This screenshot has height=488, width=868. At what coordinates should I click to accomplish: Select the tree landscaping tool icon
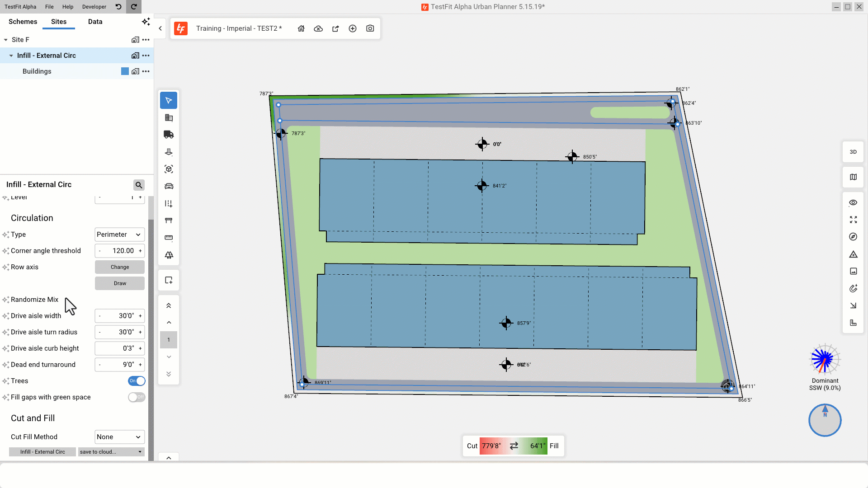pyautogui.click(x=169, y=255)
